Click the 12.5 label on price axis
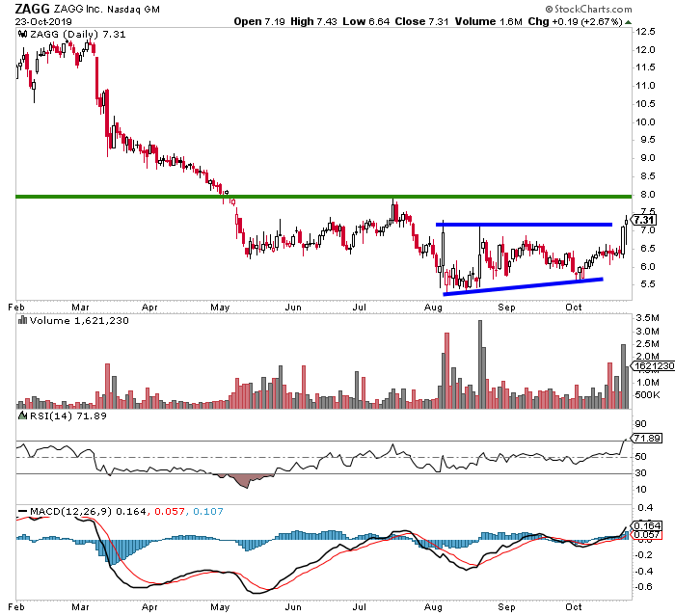Image resolution: width=675 pixels, height=616 pixels. 645,32
